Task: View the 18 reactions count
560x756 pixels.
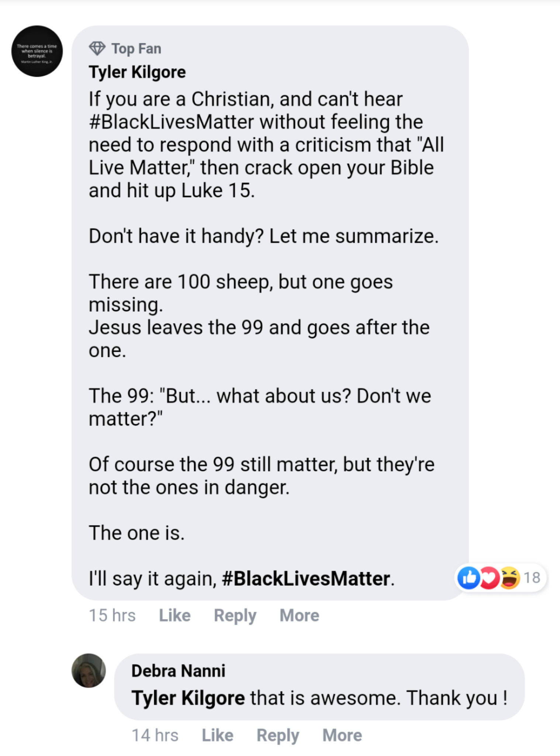Action: tap(532, 577)
